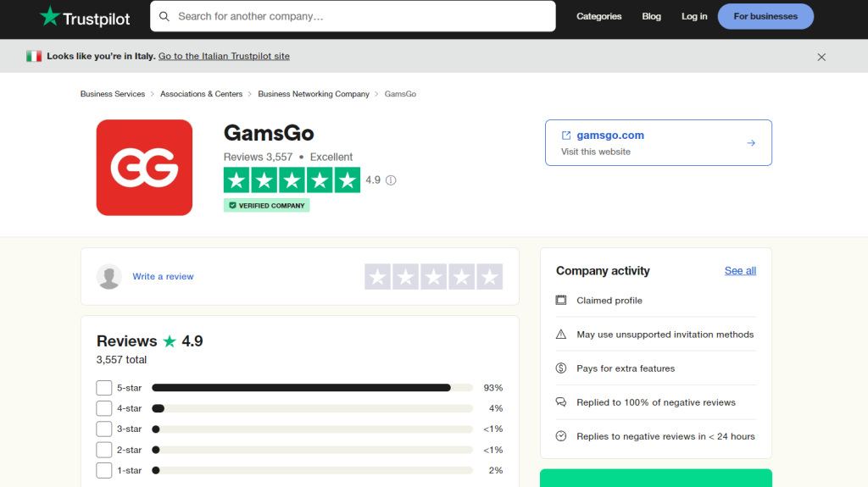Rate one star in the review box
Screen dimensions: 868x487
click(x=378, y=277)
